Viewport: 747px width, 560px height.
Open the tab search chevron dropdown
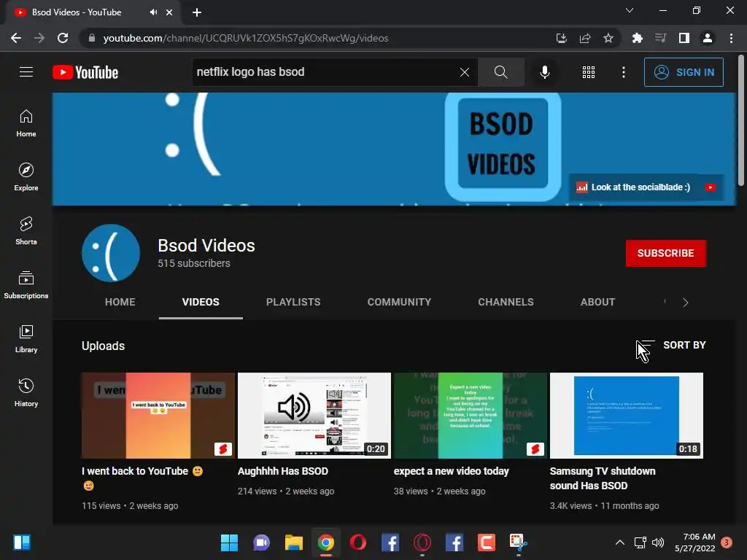point(630,10)
